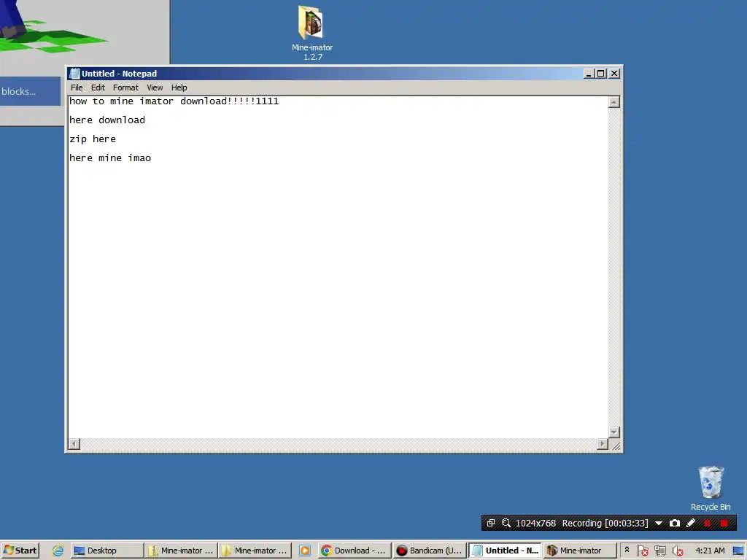Maximize the Notepad window
This screenshot has height=560, width=747.
pyautogui.click(x=601, y=74)
